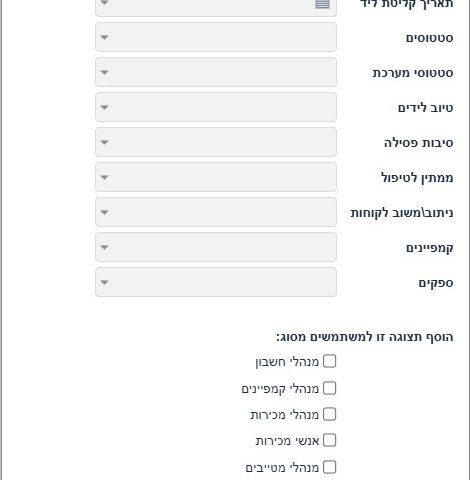The image size is (470, 480).
Task: Toggle the אנשי מכירות checkbox
Action: pyautogui.click(x=329, y=440)
